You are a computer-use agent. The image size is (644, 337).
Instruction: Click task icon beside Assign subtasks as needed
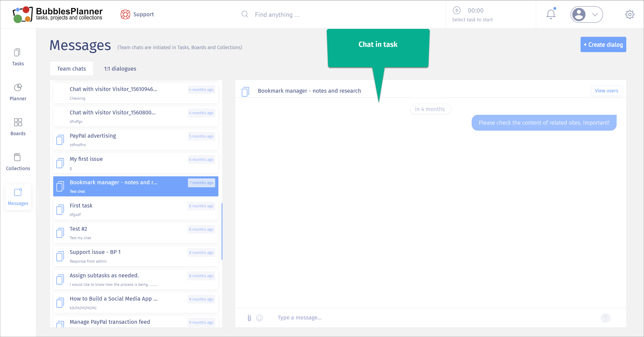point(60,279)
